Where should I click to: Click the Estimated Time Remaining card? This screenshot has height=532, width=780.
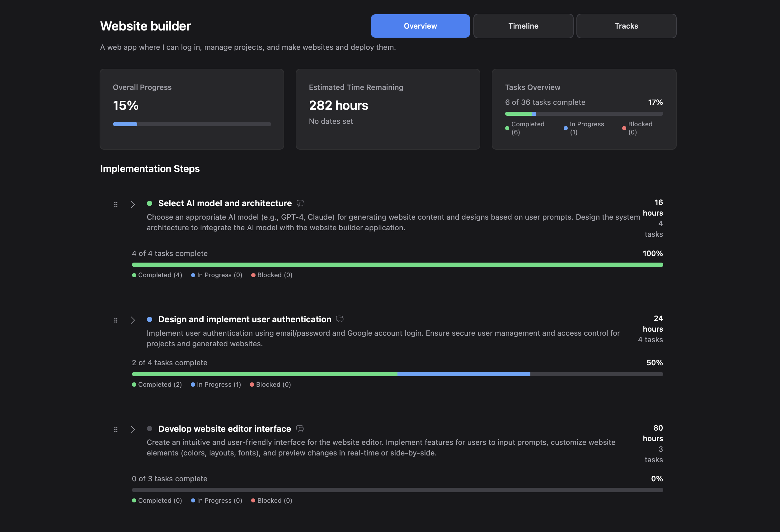click(x=388, y=109)
